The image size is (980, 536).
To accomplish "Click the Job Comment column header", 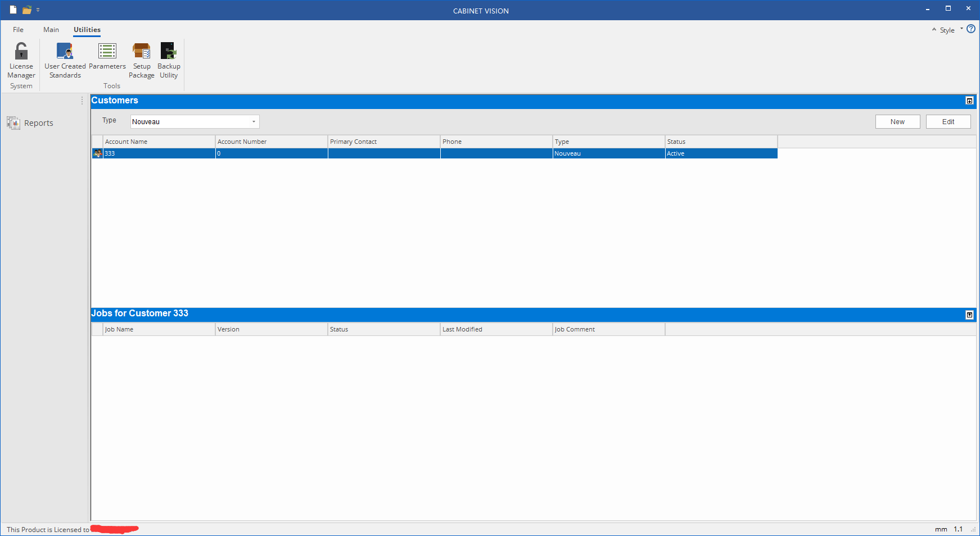I will pyautogui.click(x=609, y=329).
